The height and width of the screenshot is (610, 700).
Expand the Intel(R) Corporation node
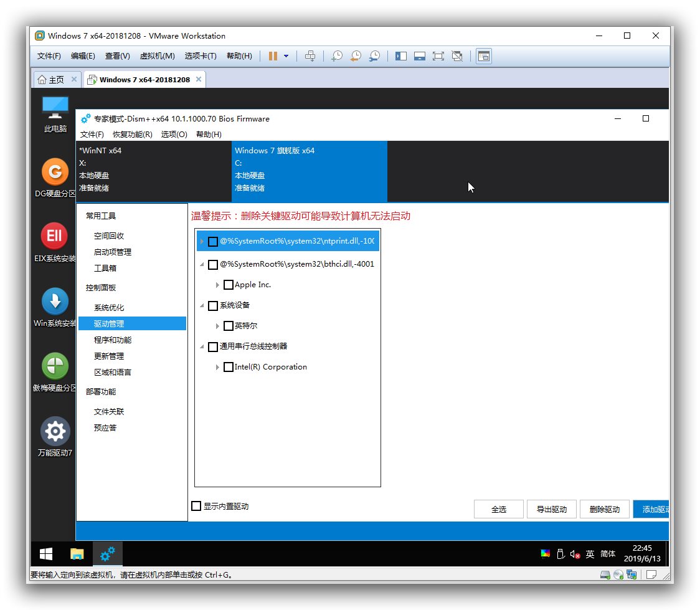pyautogui.click(x=217, y=368)
